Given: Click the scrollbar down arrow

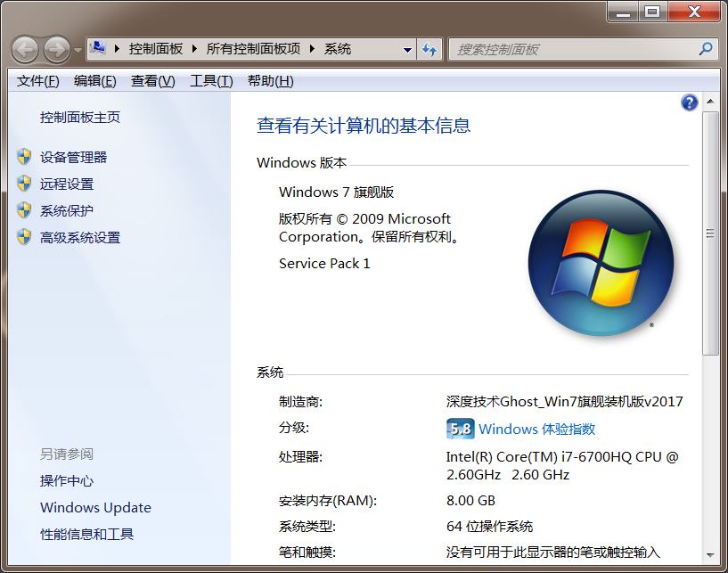Looking at the screenshot, I should pyautogui.click(x=710, y=555).
